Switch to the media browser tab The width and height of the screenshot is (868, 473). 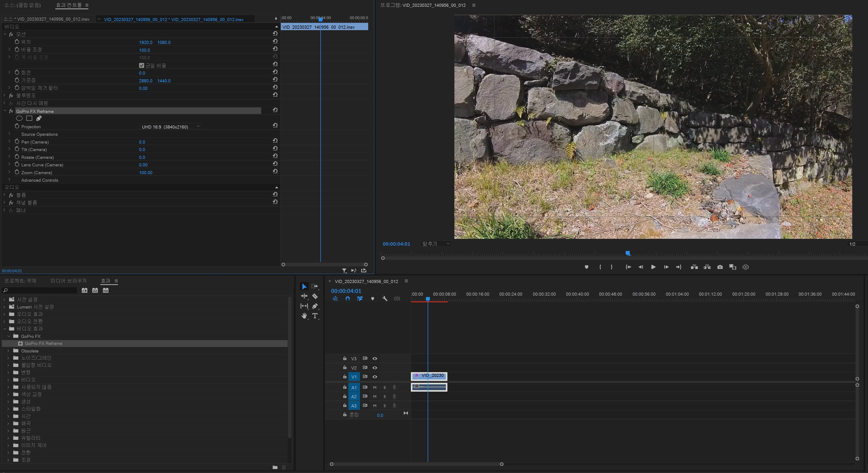point(68,281)
